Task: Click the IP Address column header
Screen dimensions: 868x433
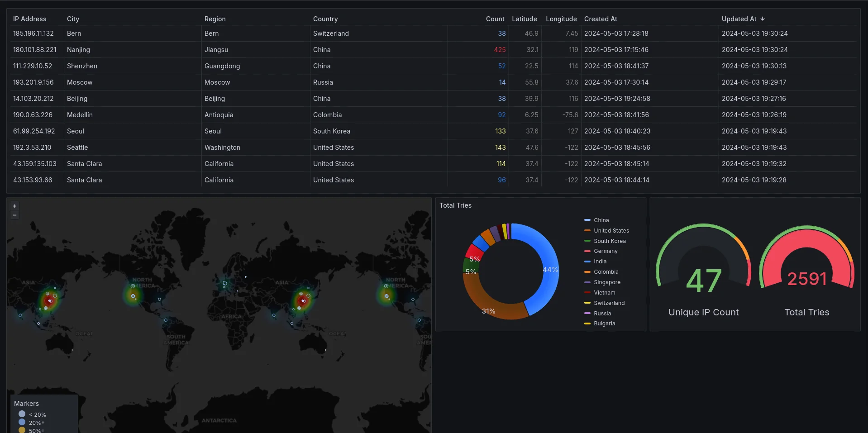Action: click(x=29, y=19)
